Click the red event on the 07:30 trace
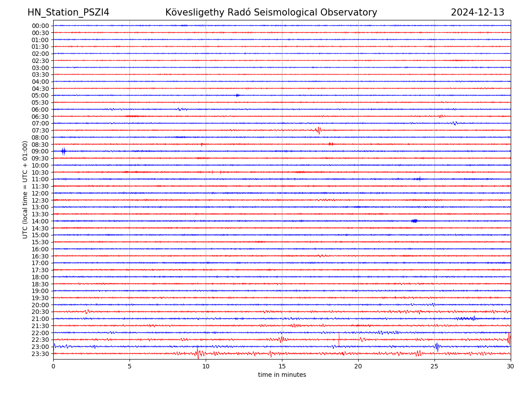Screen dimensions: 532x399 tap(318, 130)
